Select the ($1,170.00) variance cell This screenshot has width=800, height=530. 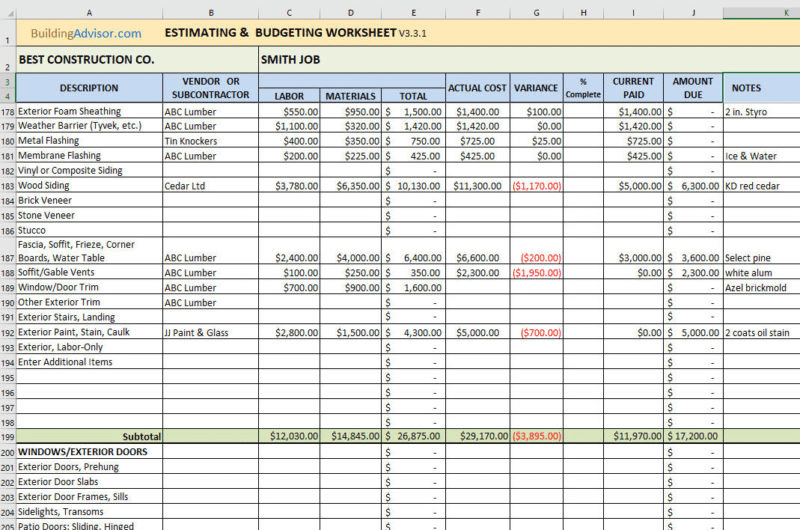(x=536, y=186)
